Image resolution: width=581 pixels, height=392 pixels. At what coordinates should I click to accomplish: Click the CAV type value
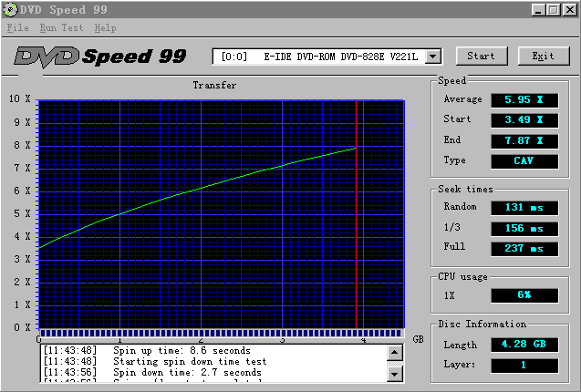[x=524, y=161]
